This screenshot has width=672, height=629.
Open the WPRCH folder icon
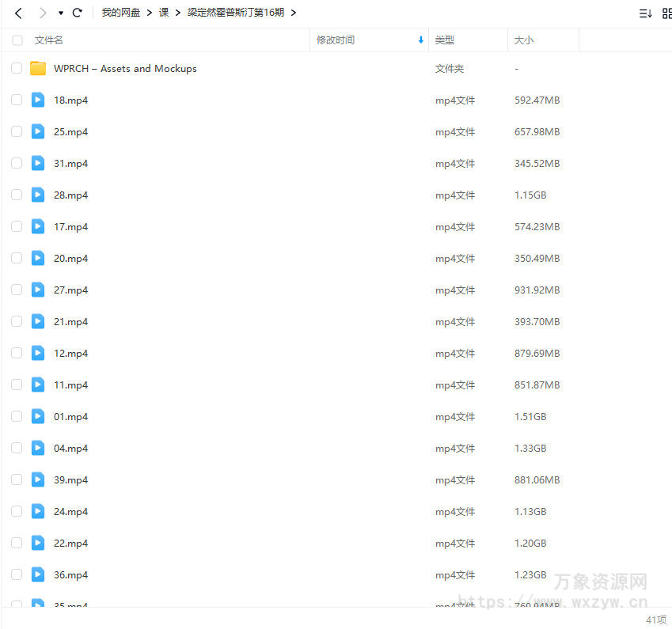tap(37, 68)
